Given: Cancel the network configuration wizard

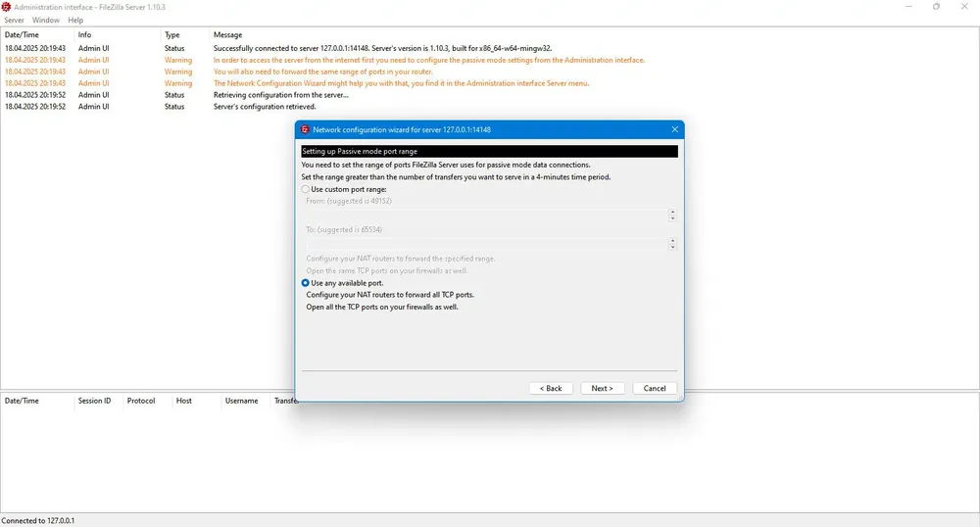Looking at the screenshot, I should (x=655, y=388).
